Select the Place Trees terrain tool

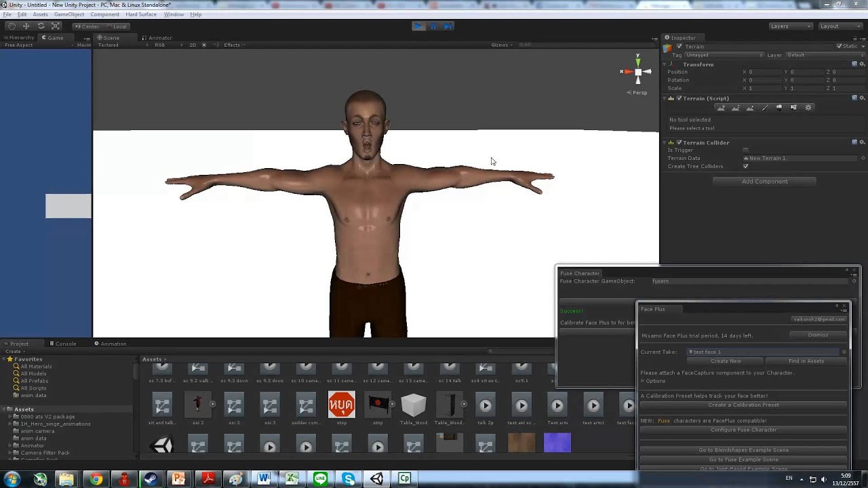(x=779, y=108)
